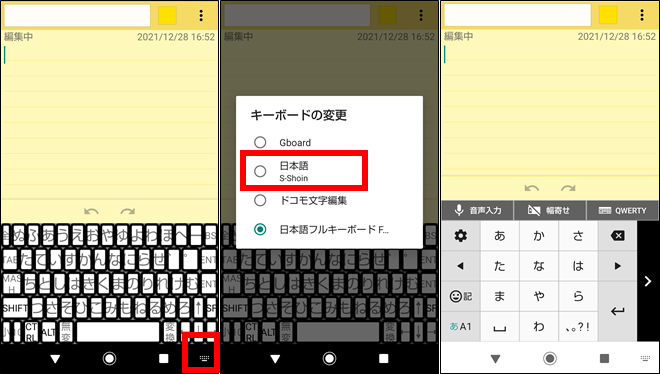Toggle the あA1 input mode key
The image size is (660, 374).
460,327
